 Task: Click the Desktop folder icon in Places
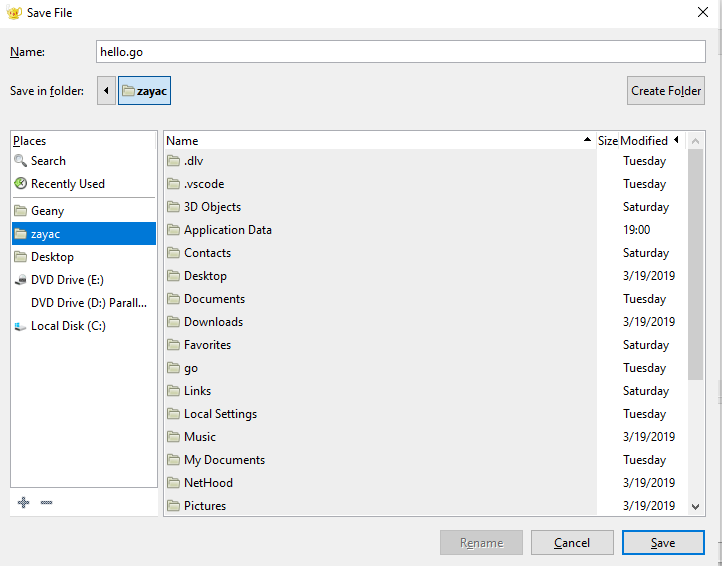(x=20, y=257)
